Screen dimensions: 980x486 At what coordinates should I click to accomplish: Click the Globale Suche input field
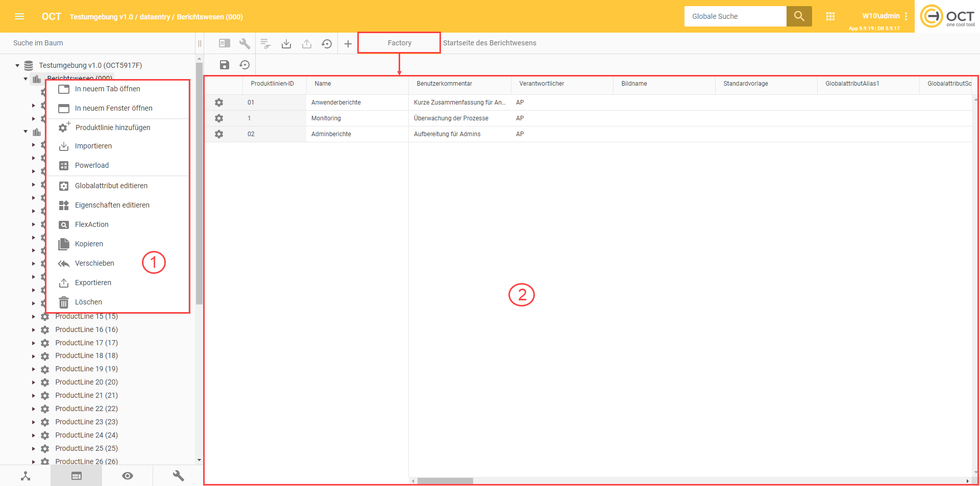[735, 16]
